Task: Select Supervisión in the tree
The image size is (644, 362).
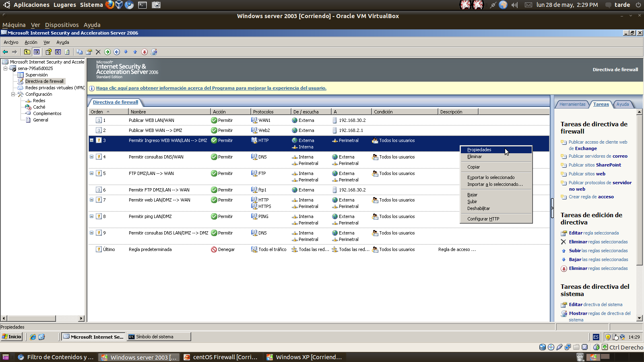Action: click(x=36, y=75)
